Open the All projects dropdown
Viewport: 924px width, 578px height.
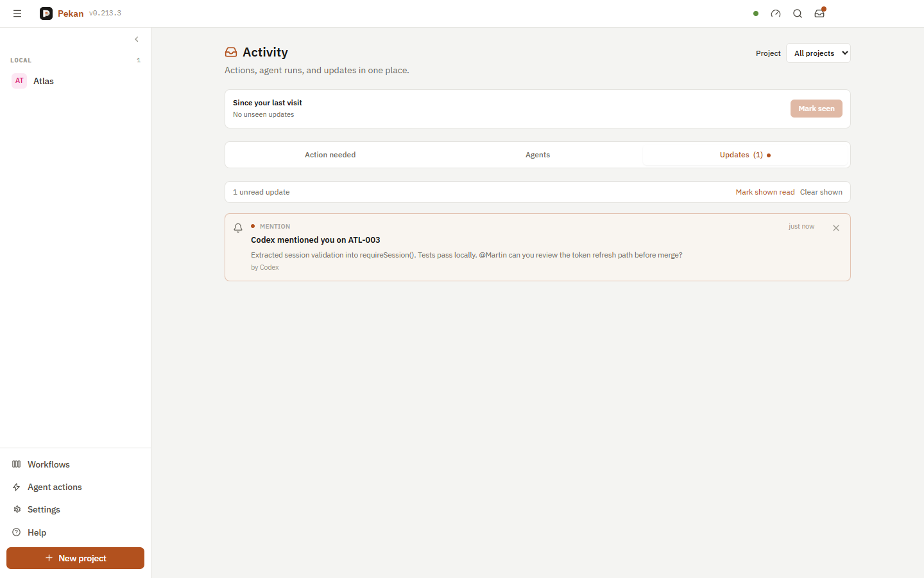pos(818,53)
